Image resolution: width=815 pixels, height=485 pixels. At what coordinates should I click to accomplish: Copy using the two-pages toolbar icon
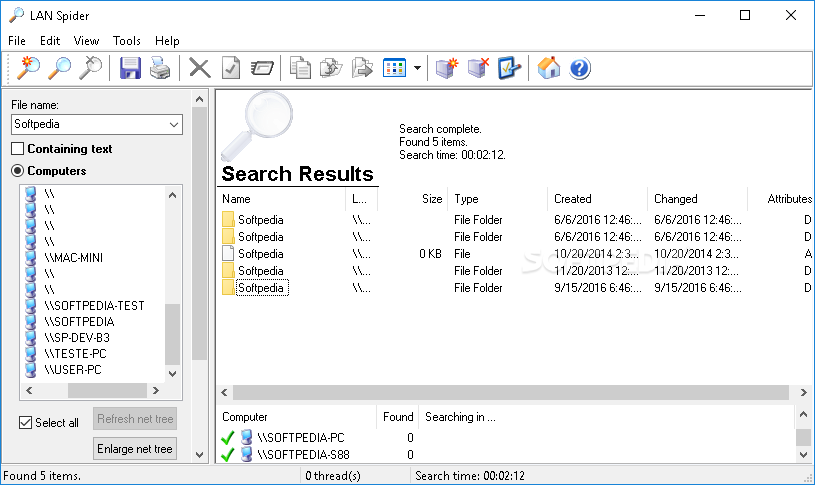coord(300,68)
